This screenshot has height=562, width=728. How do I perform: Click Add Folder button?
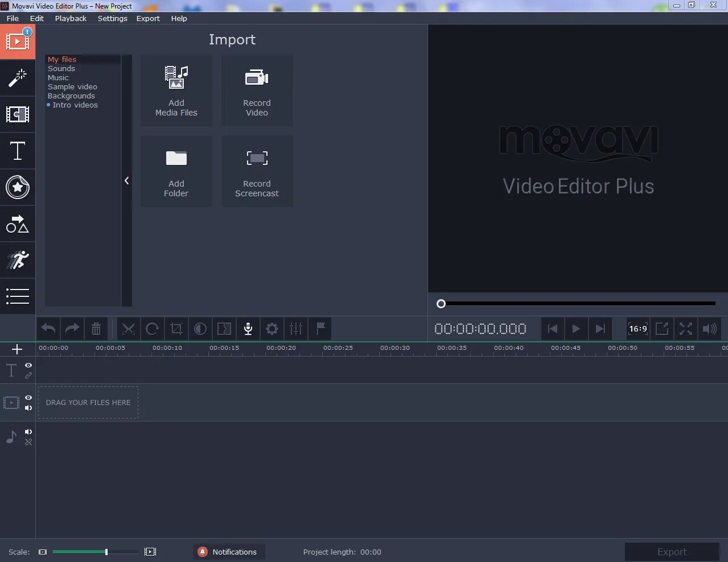tap(176, 171)
